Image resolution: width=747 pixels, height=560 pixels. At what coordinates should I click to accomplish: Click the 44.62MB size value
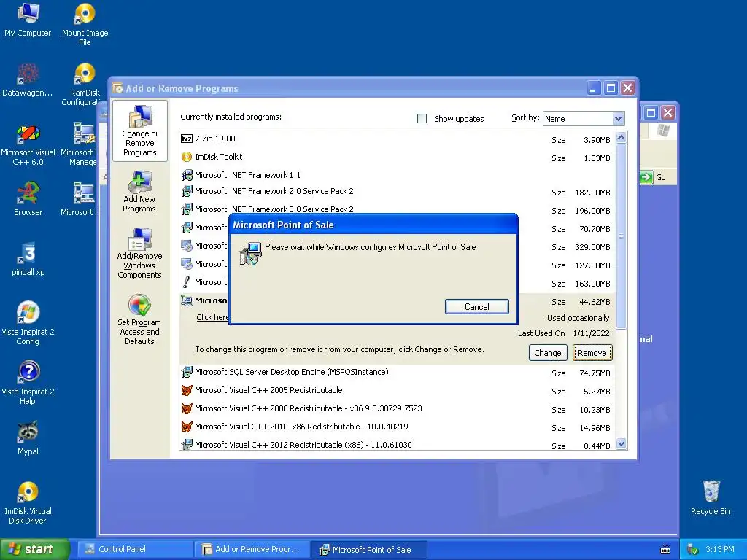pyautogui.click(x=595, y=302)
